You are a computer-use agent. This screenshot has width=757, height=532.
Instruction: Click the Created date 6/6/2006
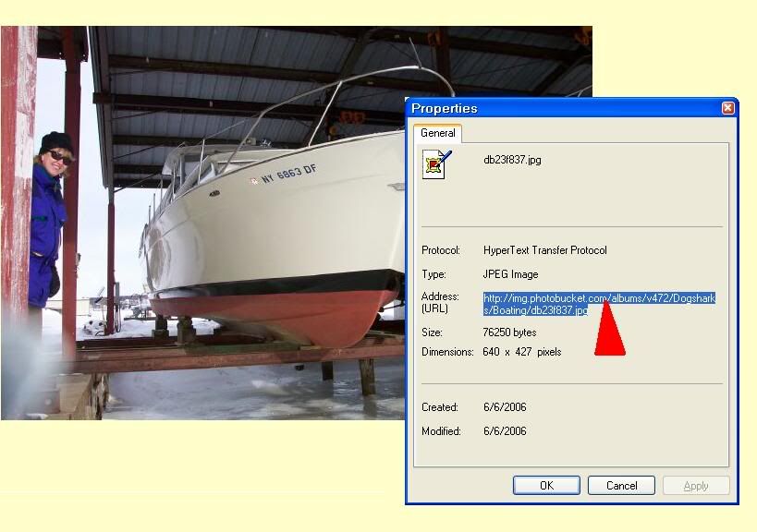(505, 407)
